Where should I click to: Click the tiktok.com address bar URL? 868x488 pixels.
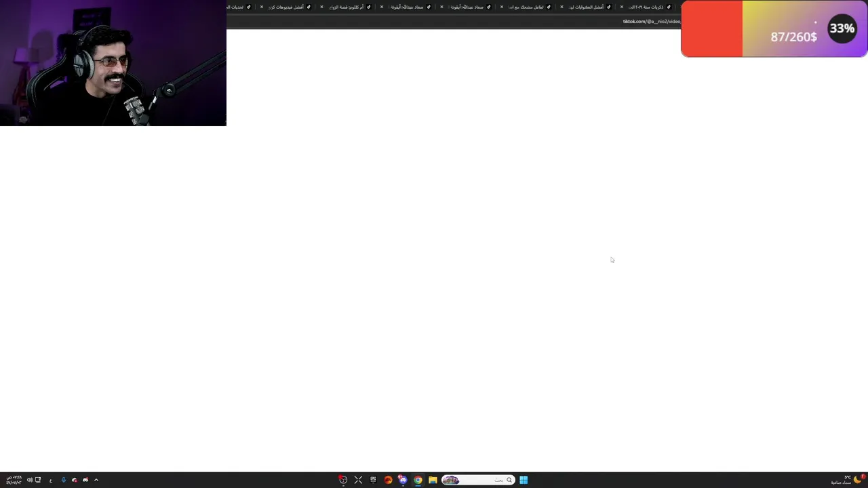pyautogui.click(x=651, y=21)
